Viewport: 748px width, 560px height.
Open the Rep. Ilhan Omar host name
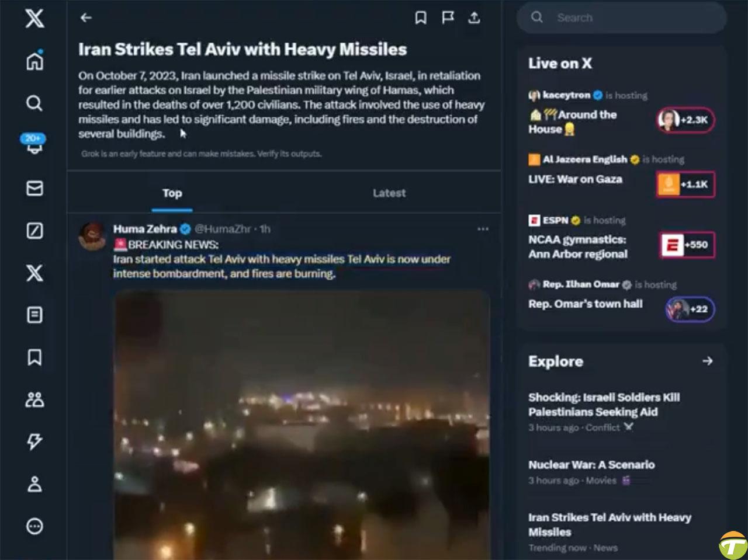click(581, 284)
